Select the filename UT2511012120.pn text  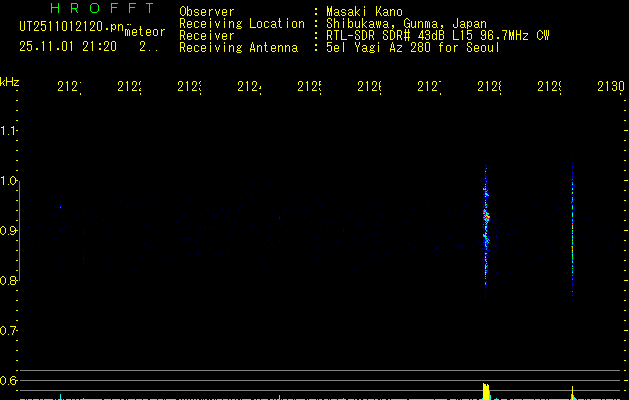pos(71,27)
